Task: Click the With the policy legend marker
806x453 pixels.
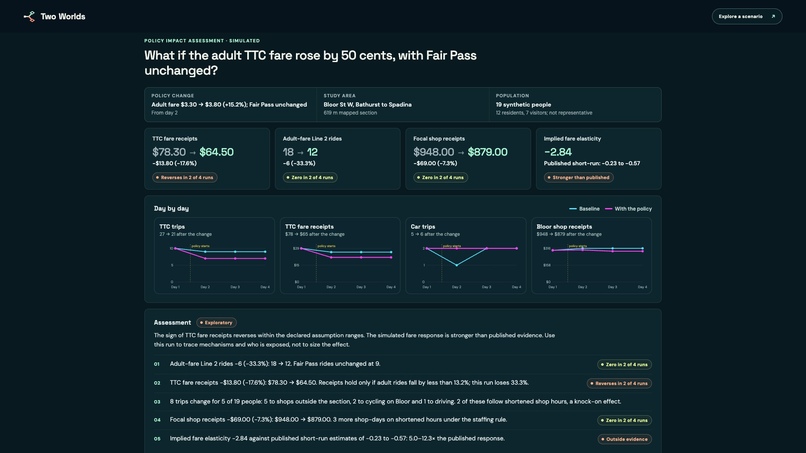Action: (609, 209)
